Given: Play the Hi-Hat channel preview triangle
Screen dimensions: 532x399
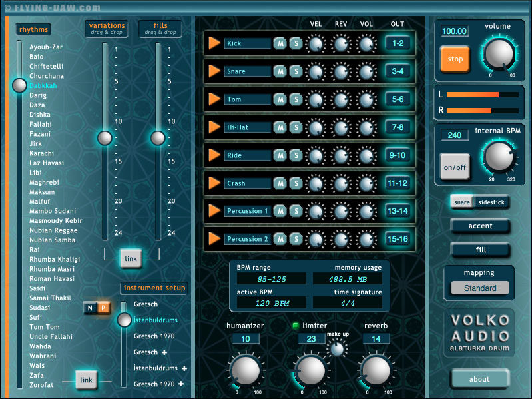Looking at the screenshot, I should click(x=214, y=127).
